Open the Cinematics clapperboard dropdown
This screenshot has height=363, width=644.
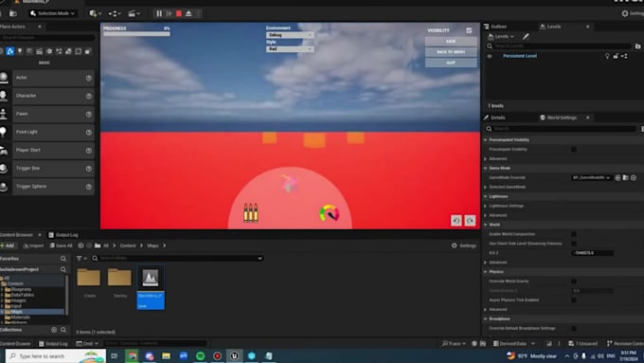coord(134,13)
